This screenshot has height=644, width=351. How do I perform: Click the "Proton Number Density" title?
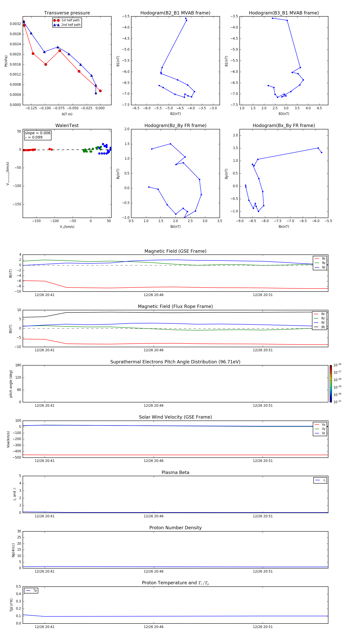175,528
